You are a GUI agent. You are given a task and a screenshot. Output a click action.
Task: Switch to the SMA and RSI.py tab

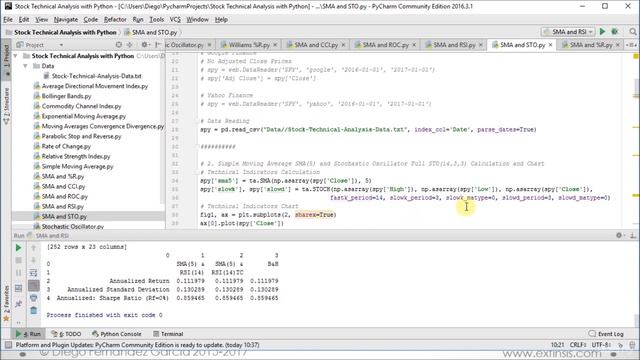(454, 45)
